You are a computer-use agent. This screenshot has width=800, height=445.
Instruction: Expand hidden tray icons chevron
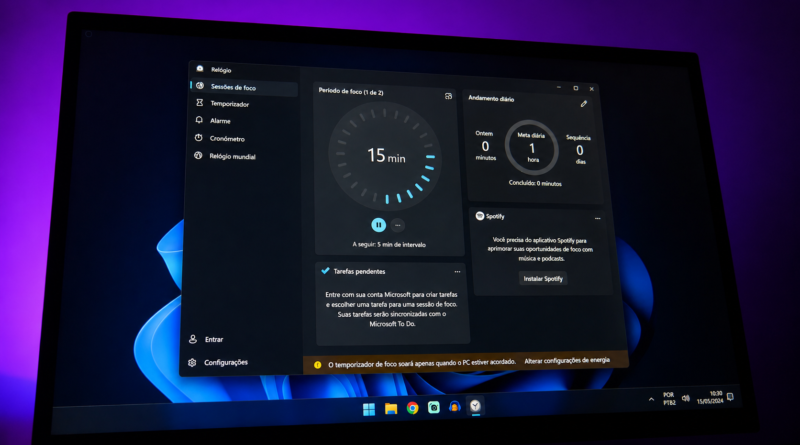point(651,400)
